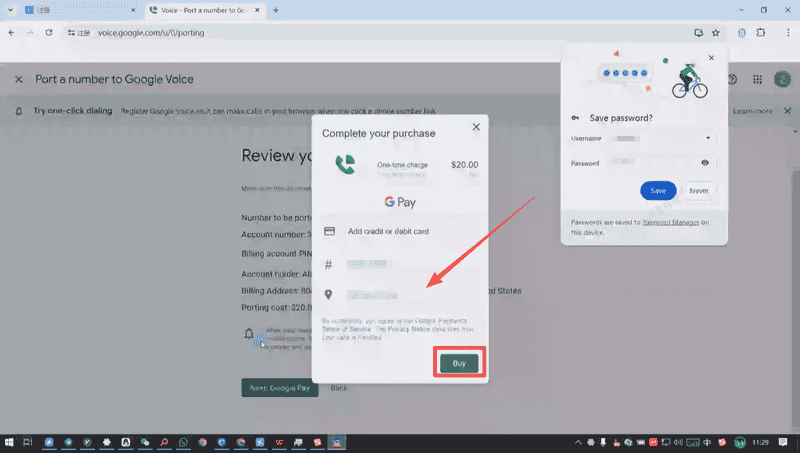800x453 pixels.
Task: Open the Chrome three-dot menu
Action: click(x=788, y=33)
